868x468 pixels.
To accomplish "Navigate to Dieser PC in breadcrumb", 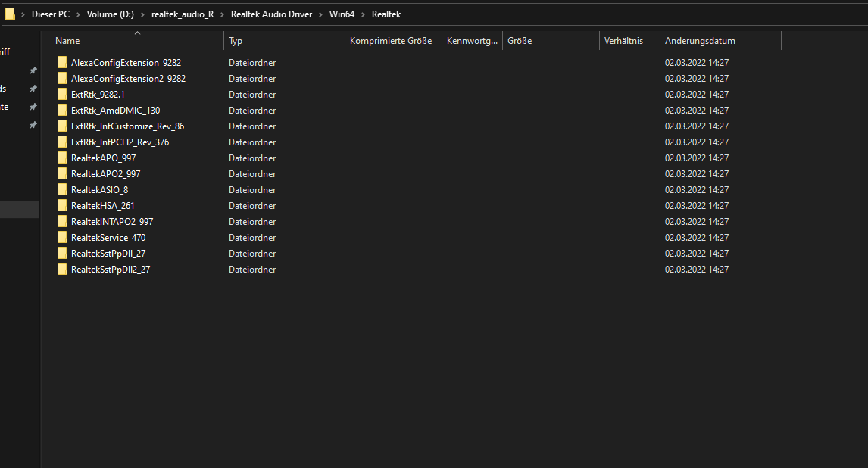I will tap(51, 14).
